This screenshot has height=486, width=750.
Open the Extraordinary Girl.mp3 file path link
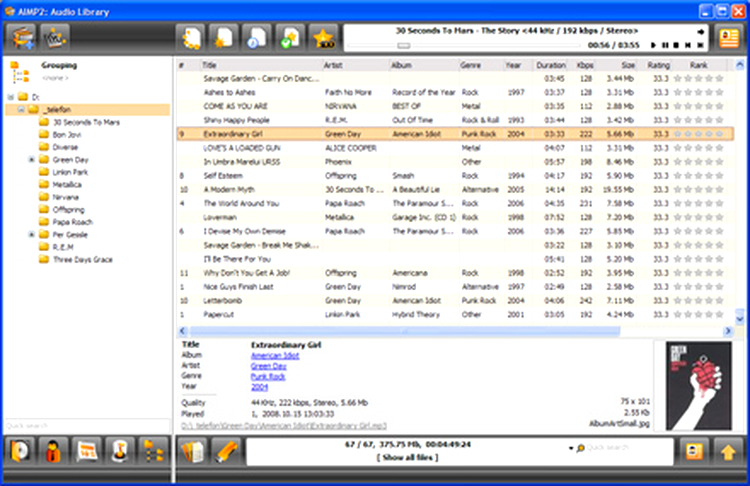click(284, 425)
